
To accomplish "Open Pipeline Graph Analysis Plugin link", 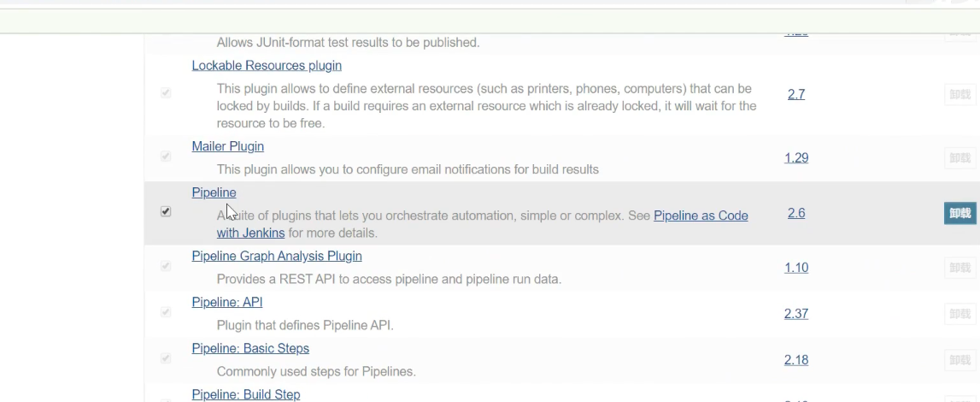I will (x=277, y=256).
